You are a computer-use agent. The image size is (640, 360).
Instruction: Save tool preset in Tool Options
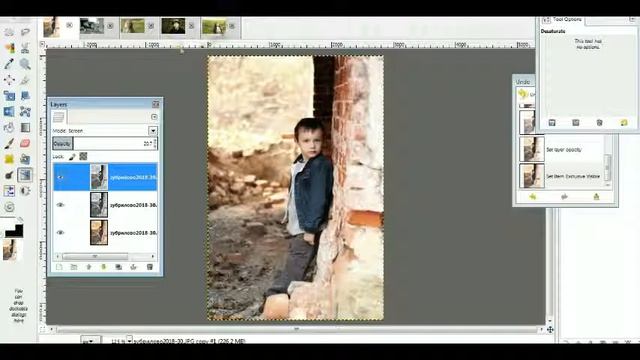(552, 122)
